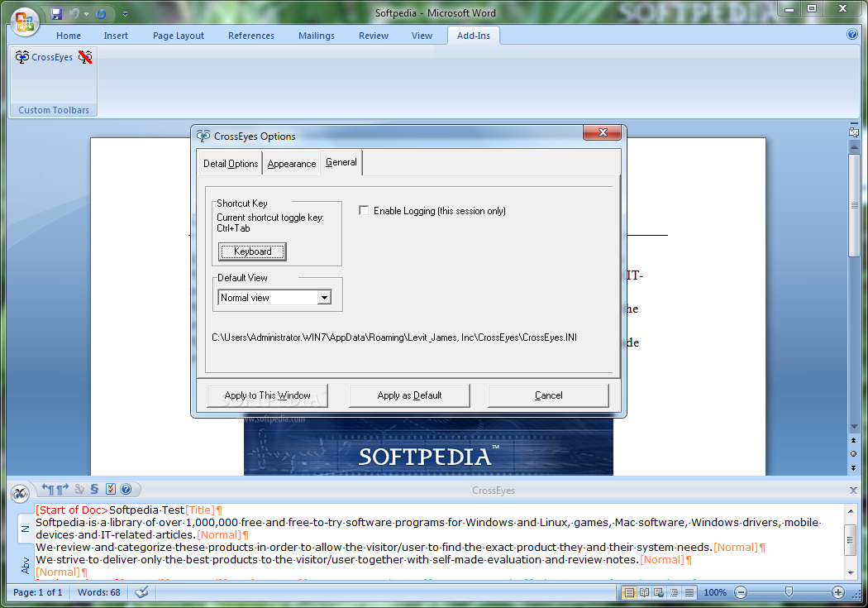The image size is (868, 608).
Task: Close the CrossEyes pane with its X
Action: tap(853, 490)
